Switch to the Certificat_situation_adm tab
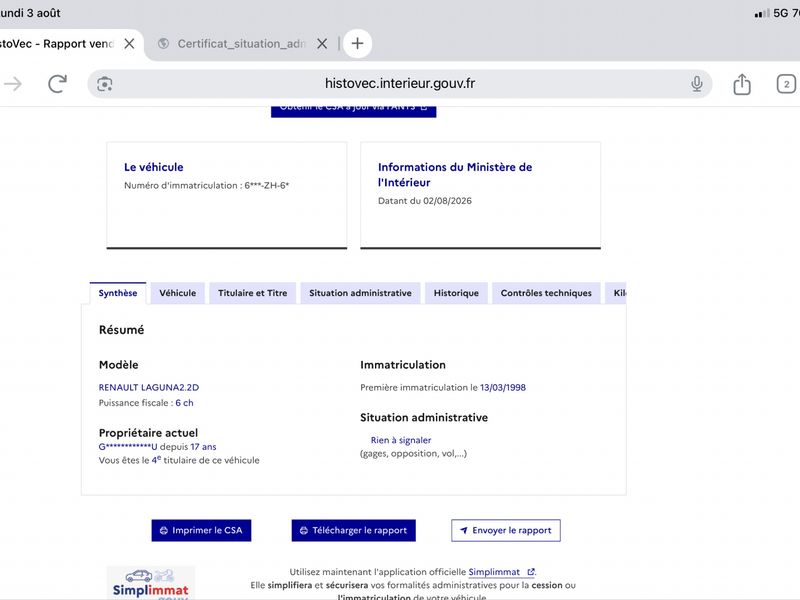 [241, 44]
